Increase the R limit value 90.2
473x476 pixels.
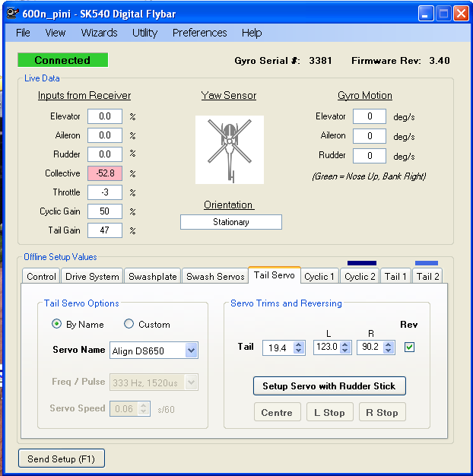388,344
